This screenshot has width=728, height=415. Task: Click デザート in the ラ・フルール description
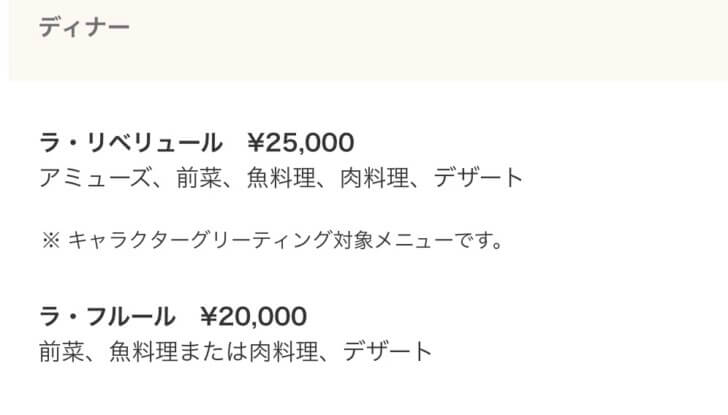[387, 351]
